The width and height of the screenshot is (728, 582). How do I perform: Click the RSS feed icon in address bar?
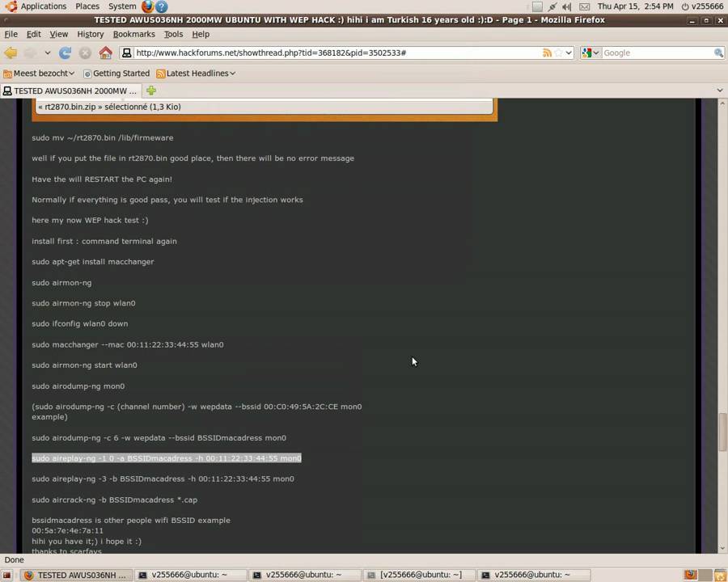(x=547, y=53)
